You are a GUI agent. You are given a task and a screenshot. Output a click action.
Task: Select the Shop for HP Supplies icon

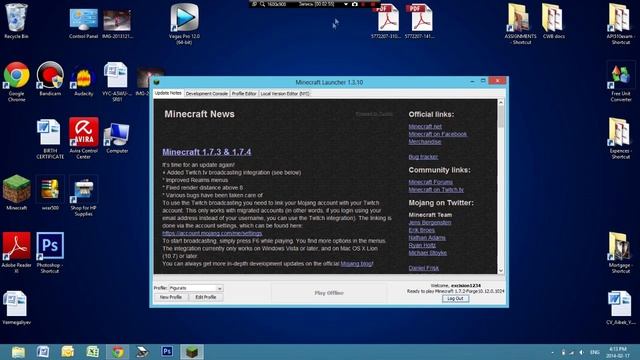(83, 195)
